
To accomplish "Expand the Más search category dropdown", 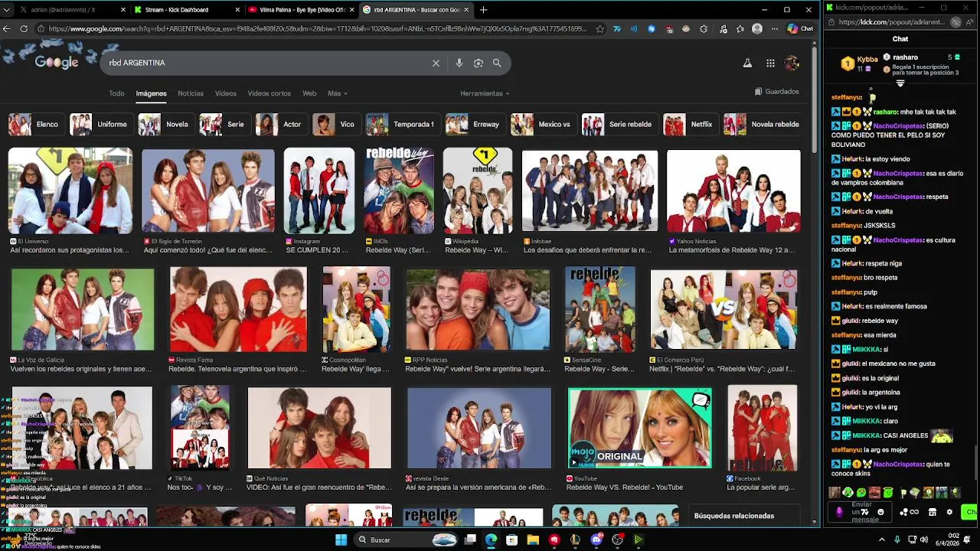I will pyautogui.click(x=338, y=93).
